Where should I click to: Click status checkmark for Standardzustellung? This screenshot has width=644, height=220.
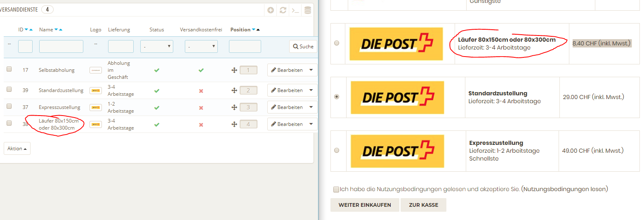157,90
